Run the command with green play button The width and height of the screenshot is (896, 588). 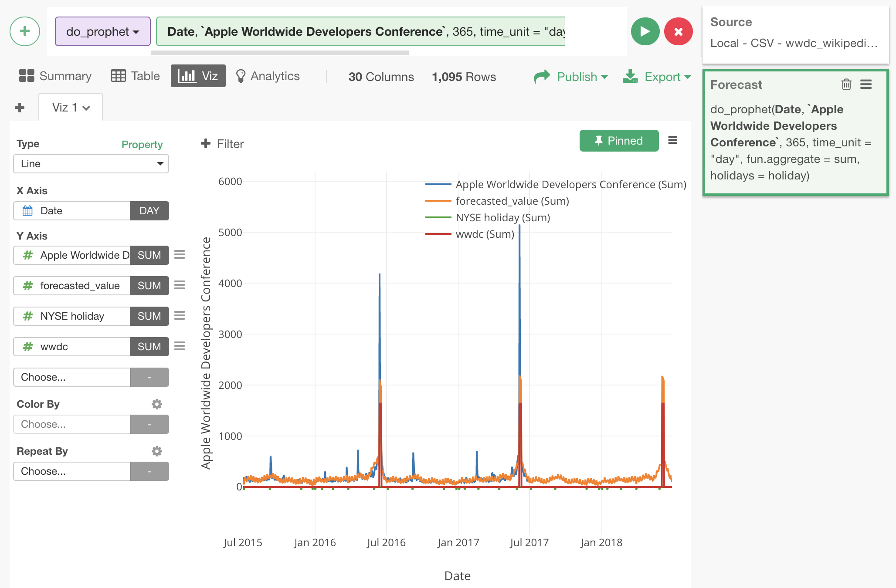[x=645, y=31]
